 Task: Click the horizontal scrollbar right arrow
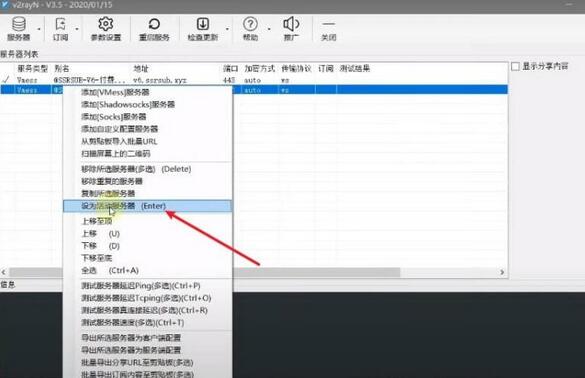pos(502,272)
